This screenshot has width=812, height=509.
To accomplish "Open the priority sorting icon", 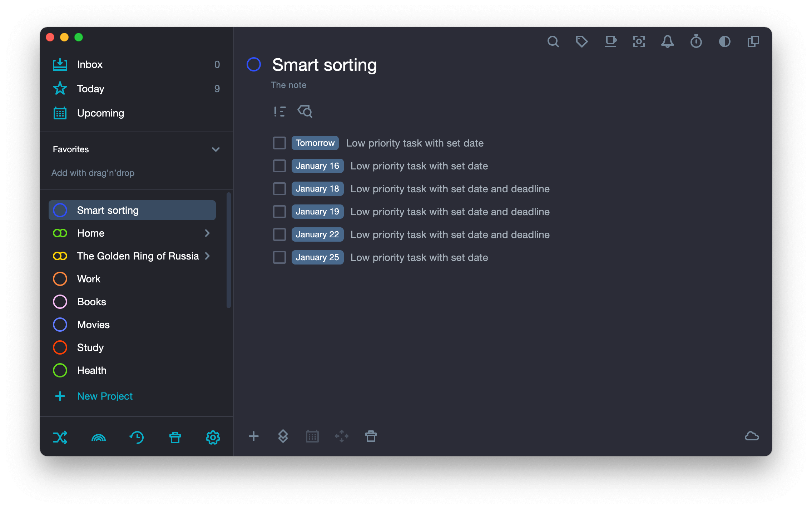I will [279, 112].
